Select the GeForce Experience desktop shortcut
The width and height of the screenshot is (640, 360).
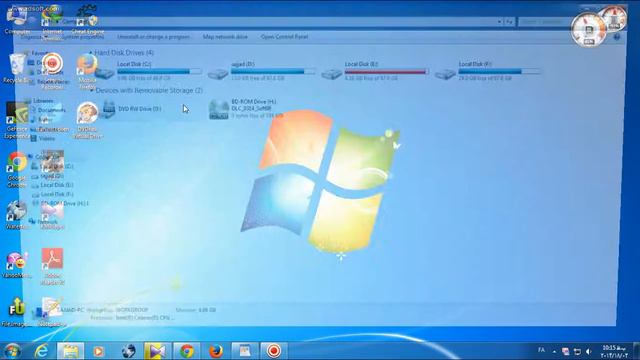[x=17, y=121]
